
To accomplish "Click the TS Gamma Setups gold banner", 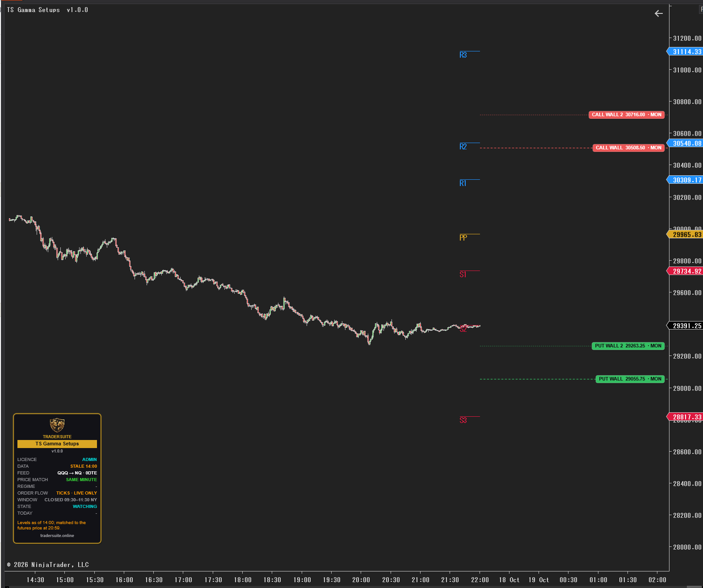I will point(57,444).
